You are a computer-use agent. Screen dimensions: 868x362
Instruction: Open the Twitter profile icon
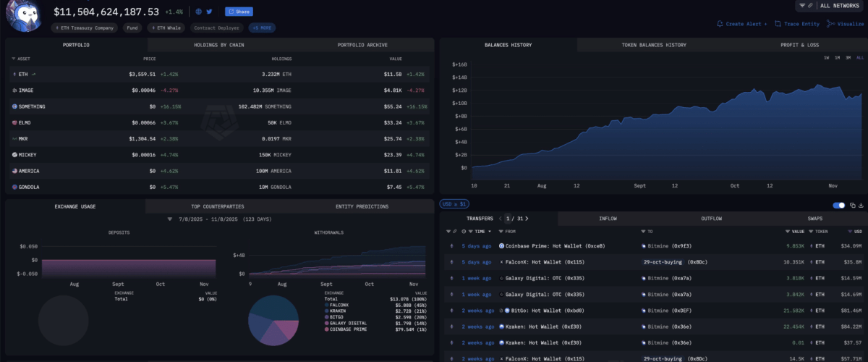tap(210, 12)
